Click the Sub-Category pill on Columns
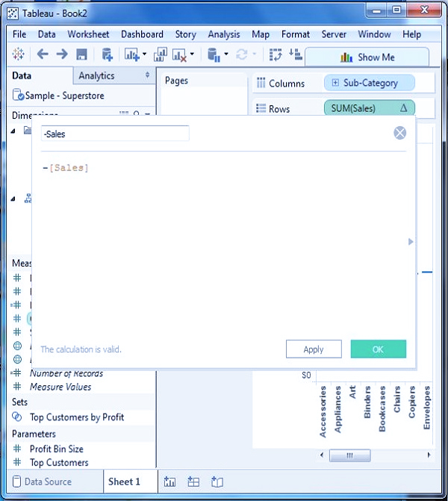This screenshot has height=501, width=448. tap(370, 83)
